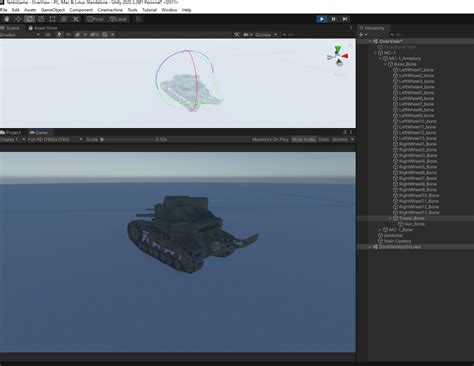The image size is (474, 366).
Task: Open the Component menu
Action: point(81,10)
